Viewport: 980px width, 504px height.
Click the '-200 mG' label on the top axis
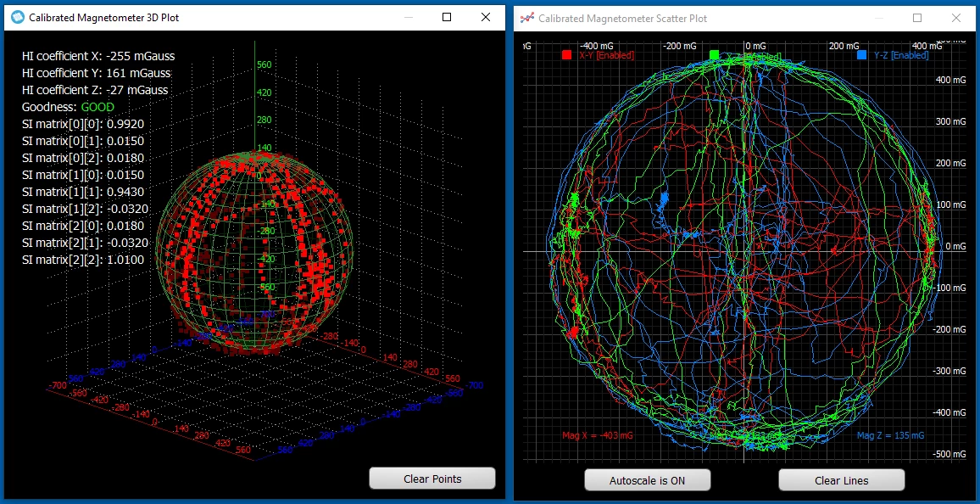click(679, 46)
